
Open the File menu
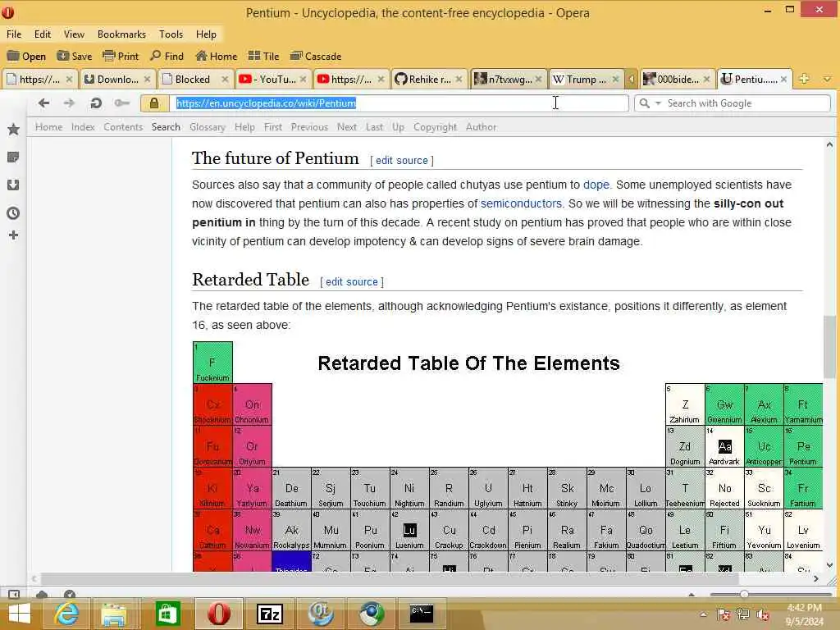(x=14, y=34)
